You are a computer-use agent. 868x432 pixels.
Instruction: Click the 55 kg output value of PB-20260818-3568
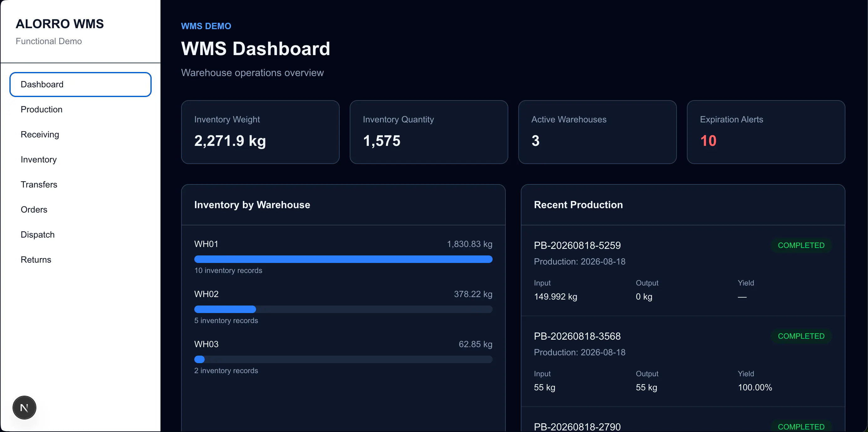point(646,388)
